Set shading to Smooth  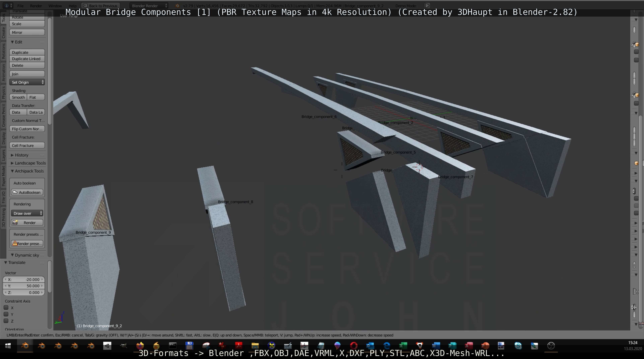(x=18, y=97)
